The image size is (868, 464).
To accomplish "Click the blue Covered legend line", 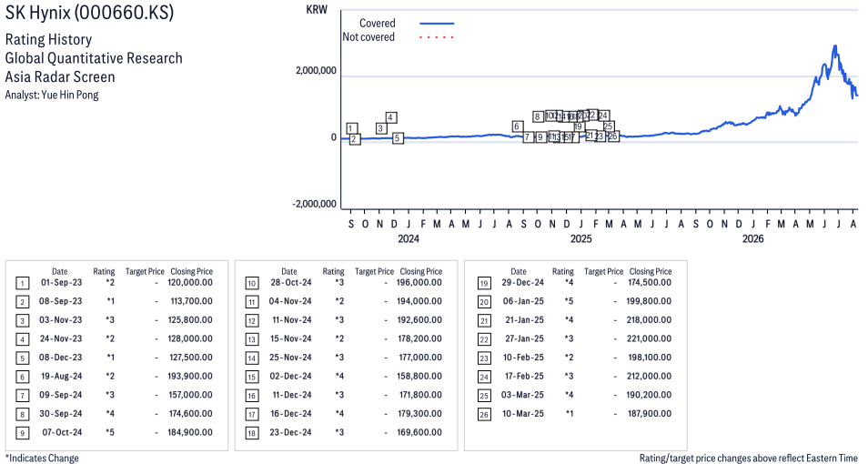I will [437, 24].
